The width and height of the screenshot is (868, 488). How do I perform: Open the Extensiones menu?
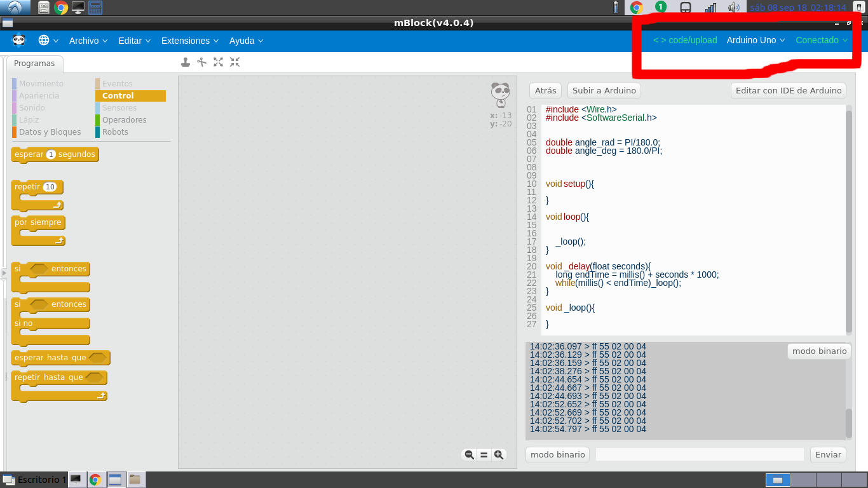pyautogui.click(x=189, y=40)
